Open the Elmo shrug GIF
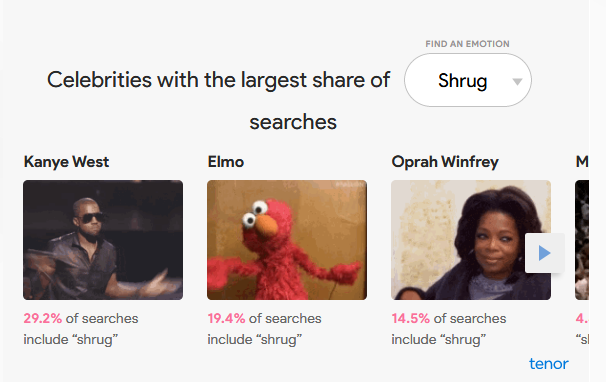 coord(287,240)
